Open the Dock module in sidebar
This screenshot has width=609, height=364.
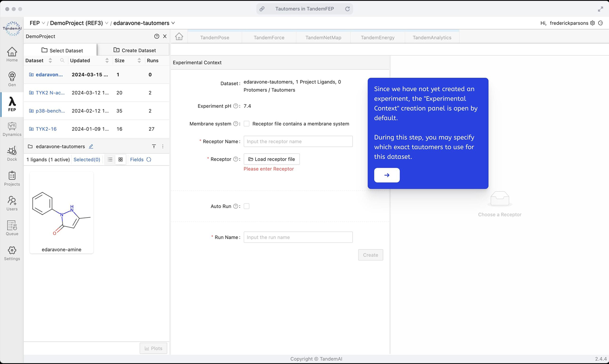(12, 154)
